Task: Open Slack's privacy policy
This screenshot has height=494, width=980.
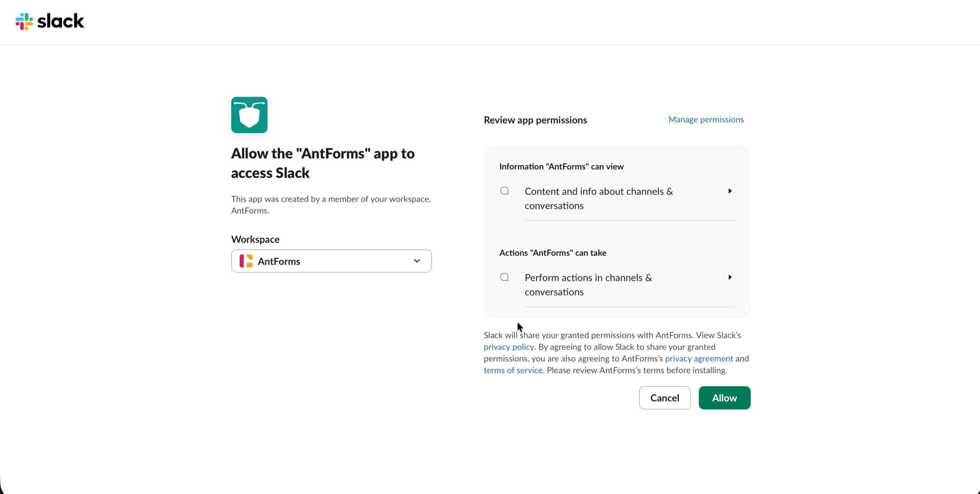Action: 509,347
